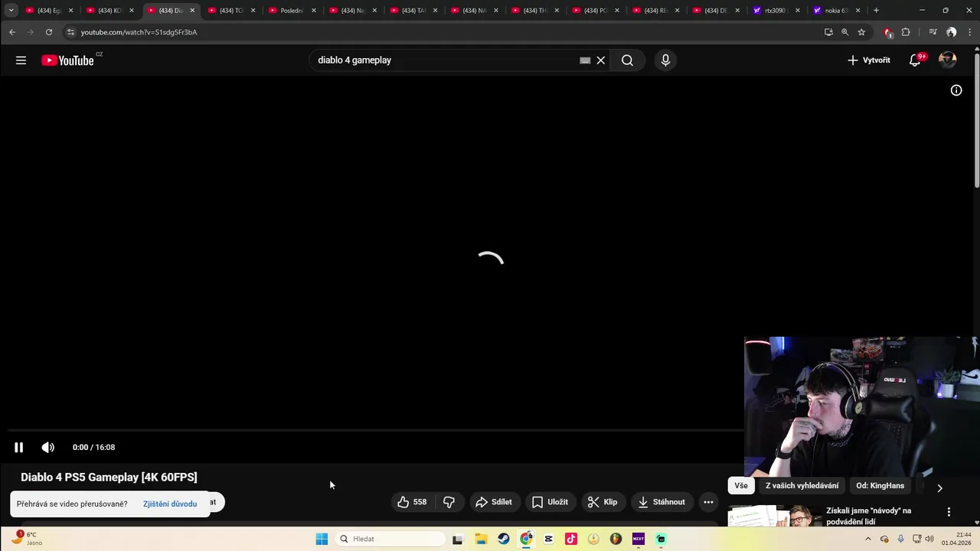The image size is (980, 551).
Task: Show hidden system tray icons
Action: click(867, 539)
